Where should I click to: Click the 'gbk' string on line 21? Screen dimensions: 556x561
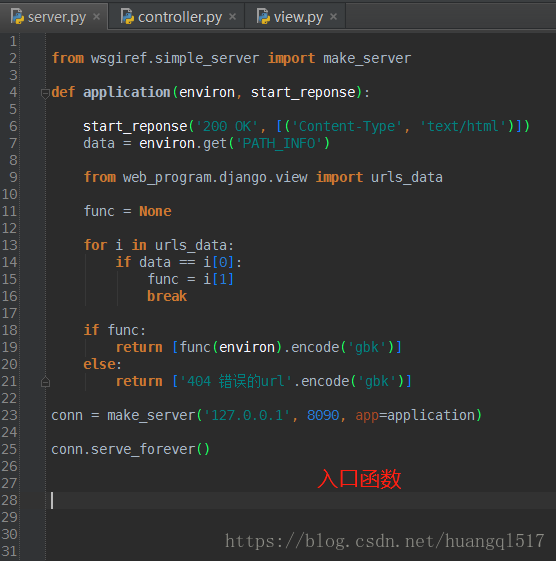click(x=376, y=381)
